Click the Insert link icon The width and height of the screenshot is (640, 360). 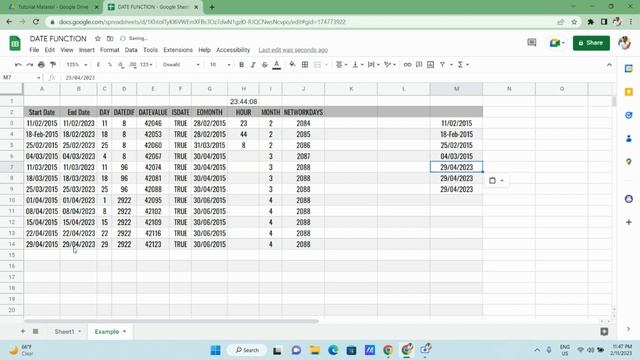(x=407, y=64)
